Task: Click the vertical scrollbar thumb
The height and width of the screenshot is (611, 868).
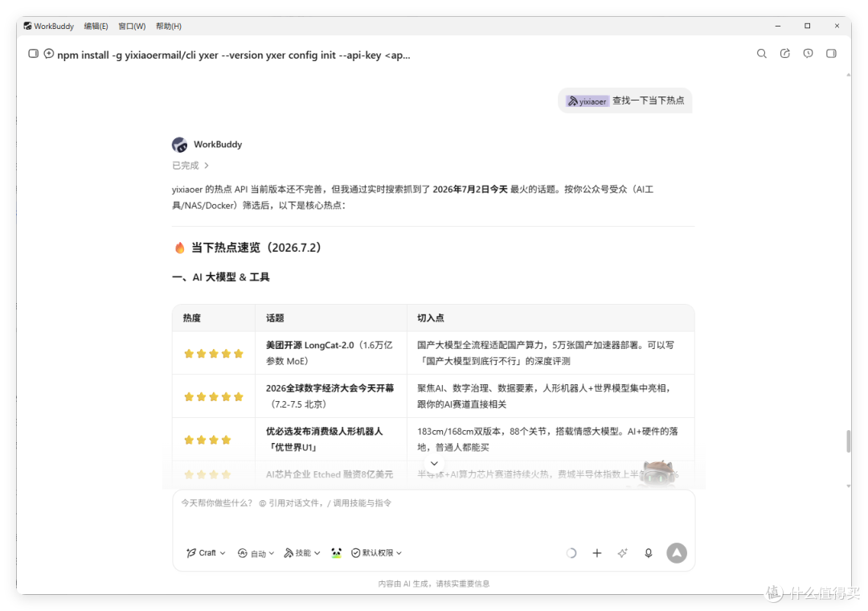Action: click(848, 441)
